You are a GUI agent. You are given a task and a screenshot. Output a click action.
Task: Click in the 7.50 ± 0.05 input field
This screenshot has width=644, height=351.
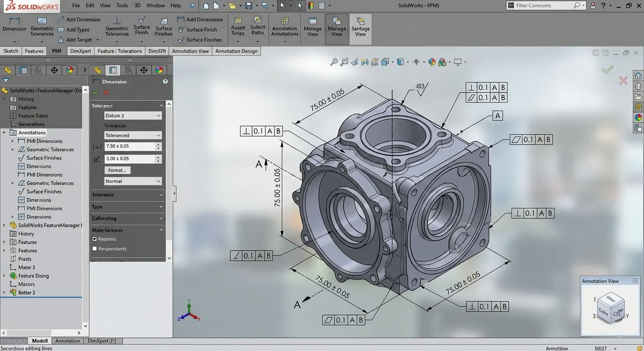(129, 146)
